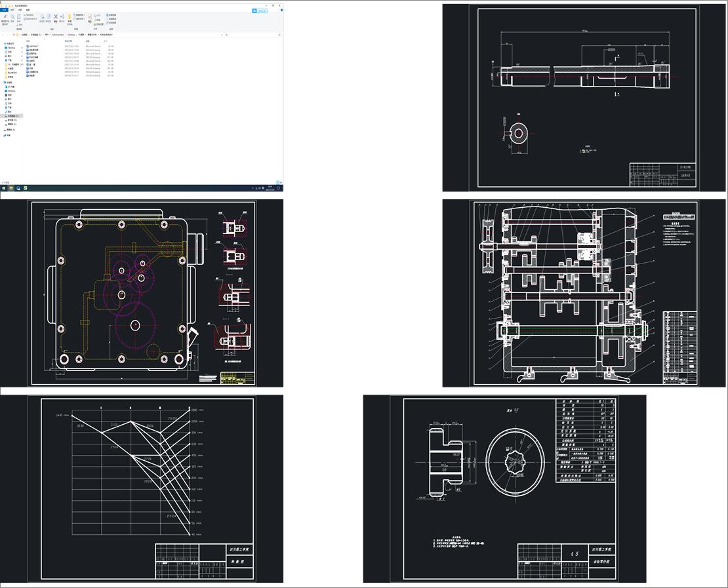Open the shaft part CAD drawing image
728x588 pixels.
pyautogui.click(x=584, y=98)
